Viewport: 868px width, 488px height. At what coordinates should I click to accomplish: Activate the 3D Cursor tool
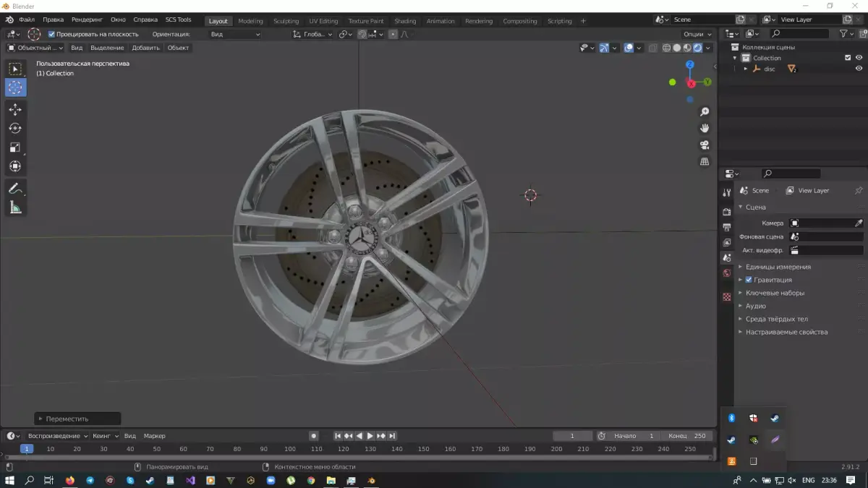[15, 87]
